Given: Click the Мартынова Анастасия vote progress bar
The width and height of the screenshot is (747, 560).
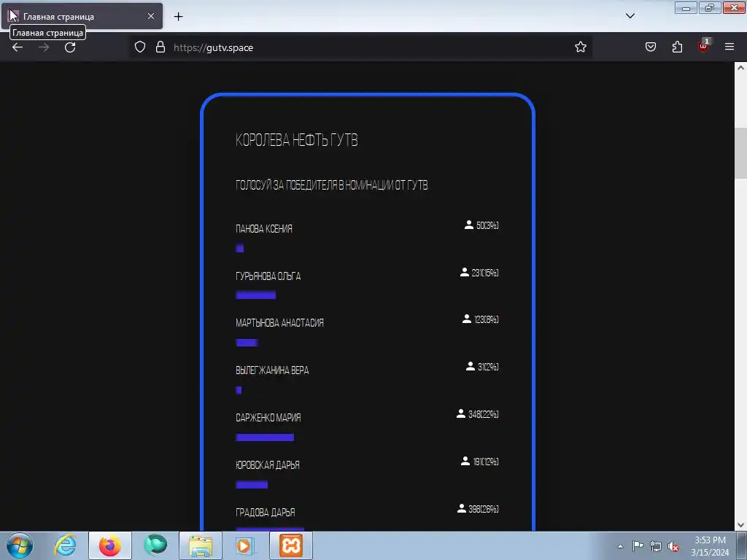Looking at the screenshot, I should 247,343.
